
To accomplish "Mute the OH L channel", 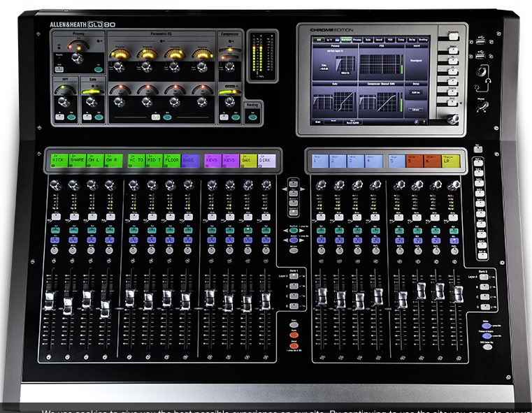I will [x=92, y=217].
